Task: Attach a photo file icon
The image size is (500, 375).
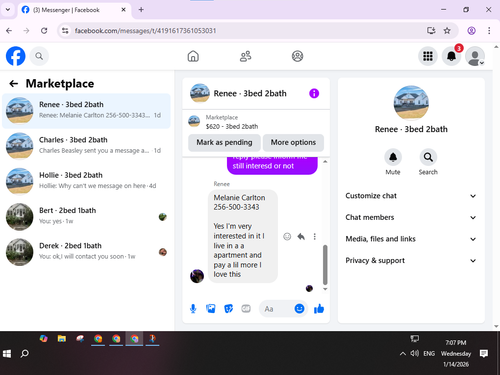Action: pos(211,309)
